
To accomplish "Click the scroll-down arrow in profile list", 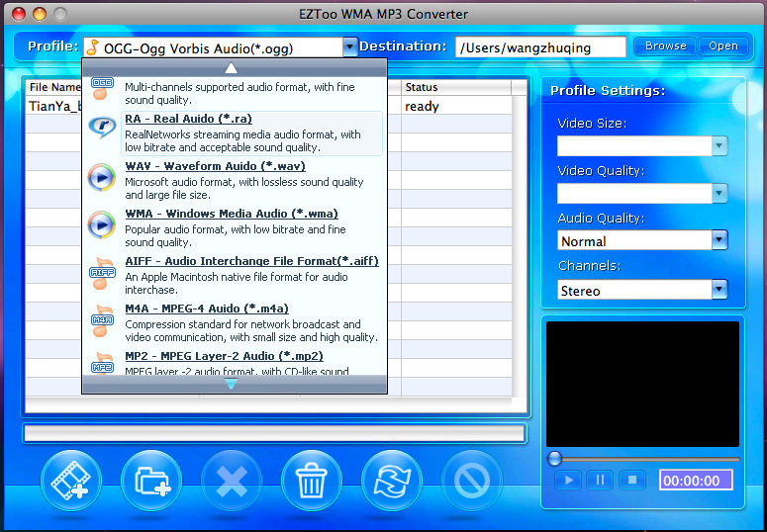I will pyautogui.click(x=232, y=385).
